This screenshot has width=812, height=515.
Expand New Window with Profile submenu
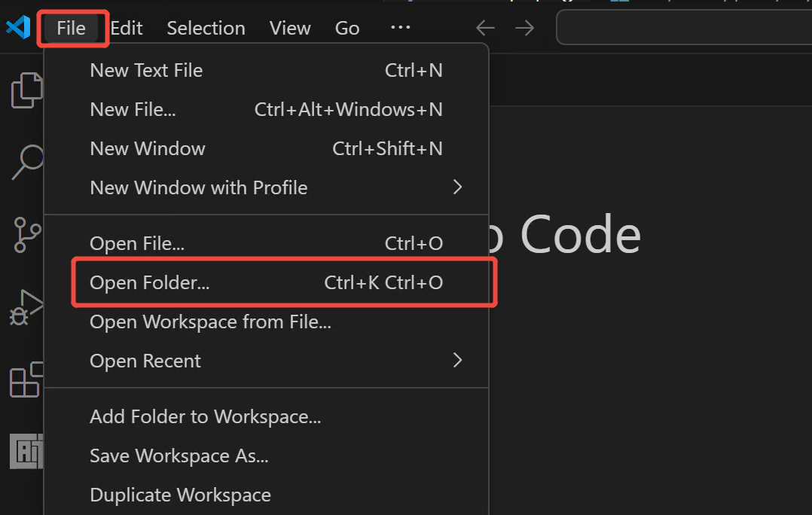pyautogui.click(x=456, y=187)
